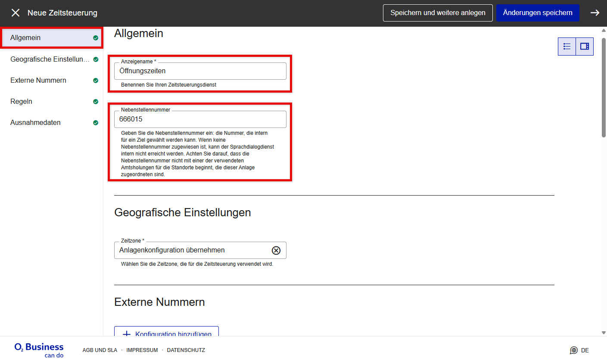This screenshot has height=364, width=607.
Task: Click the right arrow icon in header
Action: coord(595,13)
